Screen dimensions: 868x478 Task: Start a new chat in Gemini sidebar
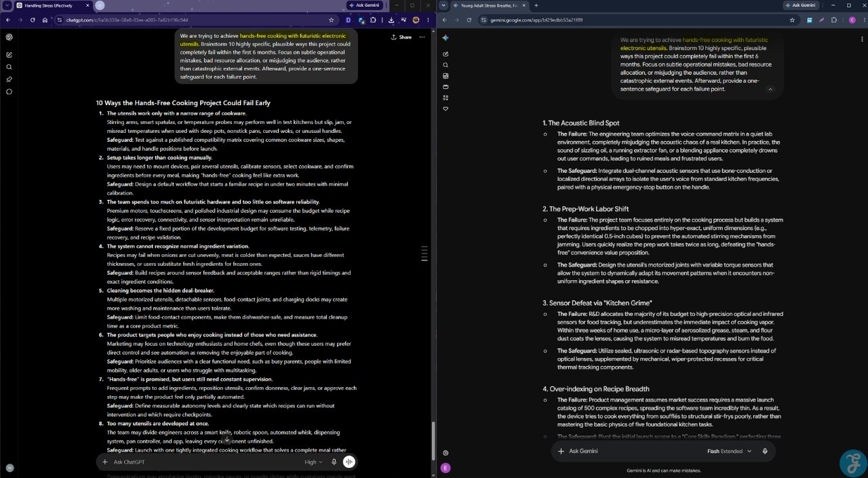coord(446,54)
